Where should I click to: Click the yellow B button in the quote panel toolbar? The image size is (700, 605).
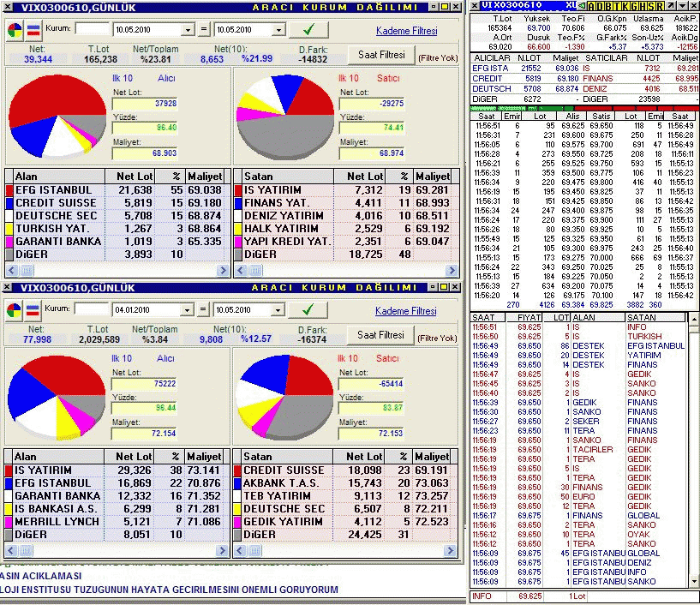pyautogui.click(x=607, y=6)
